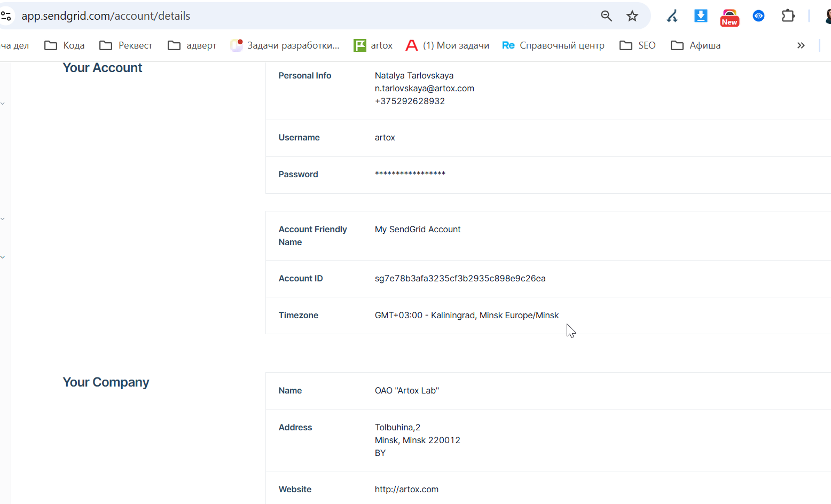The width and height of the screenshot is (831, 504).
Task: Bookmark this page with the star icon
Action: pyautogui.click(x=632, y=16)
